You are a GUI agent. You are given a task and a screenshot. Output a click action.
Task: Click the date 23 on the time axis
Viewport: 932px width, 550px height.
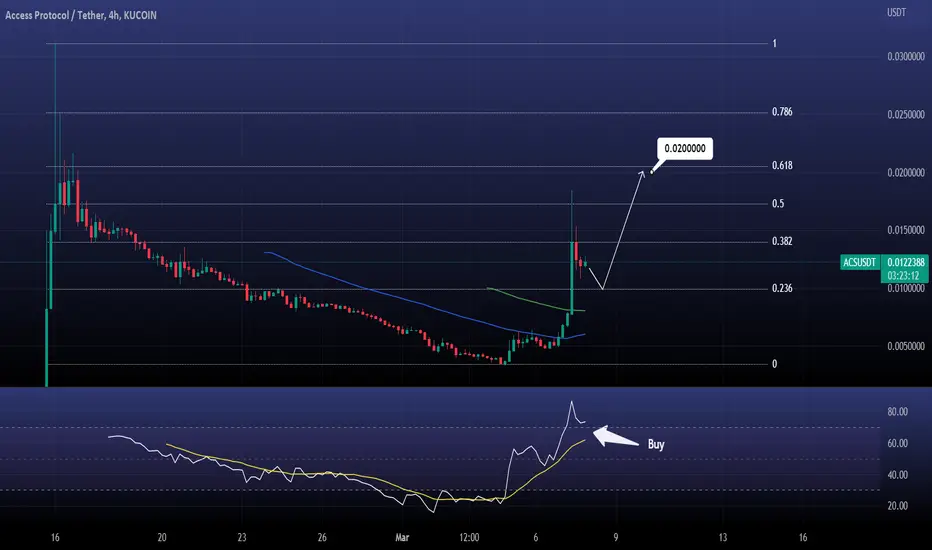point(242,538)
